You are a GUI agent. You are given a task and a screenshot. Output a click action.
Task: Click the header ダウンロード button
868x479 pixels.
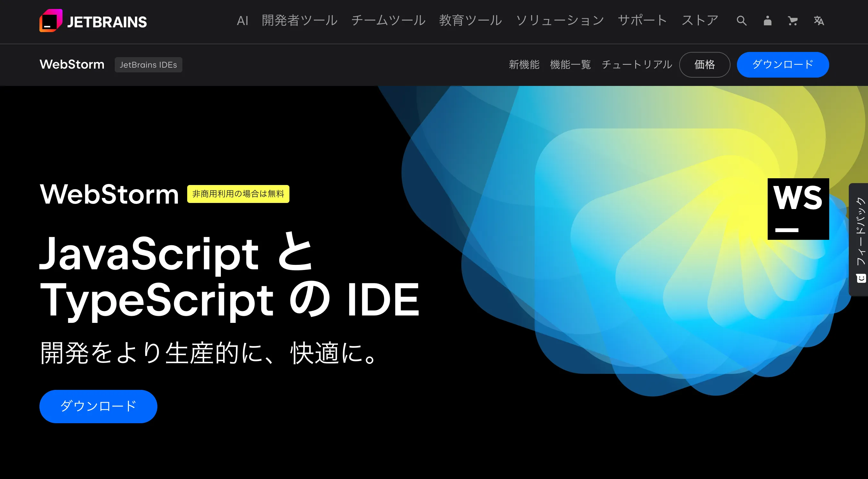pos(783,65)
